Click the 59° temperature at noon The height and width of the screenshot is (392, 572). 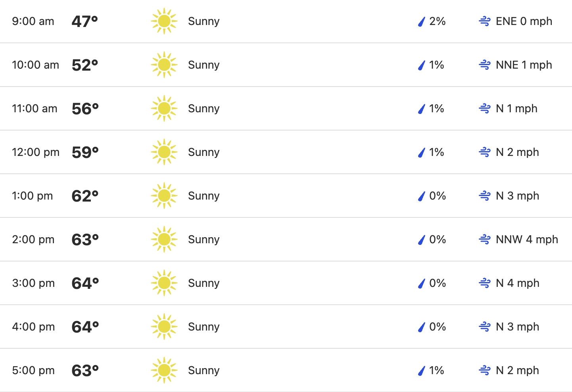point(85,152)
